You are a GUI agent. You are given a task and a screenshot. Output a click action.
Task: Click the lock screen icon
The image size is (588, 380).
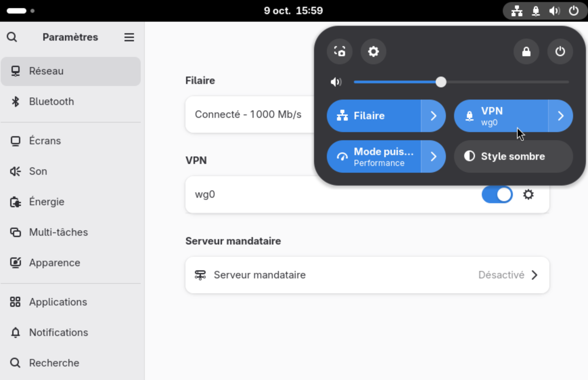click(x=526, y=51)
